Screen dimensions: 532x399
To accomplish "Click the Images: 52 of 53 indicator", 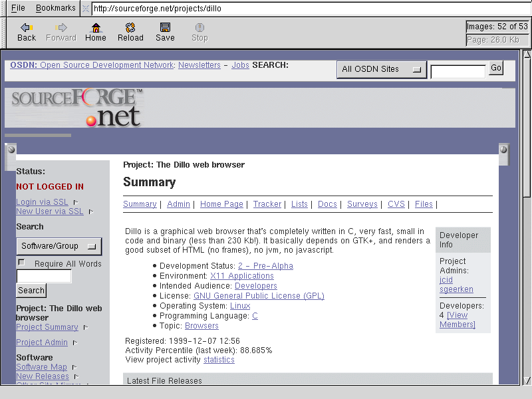I will pos(497,27).
